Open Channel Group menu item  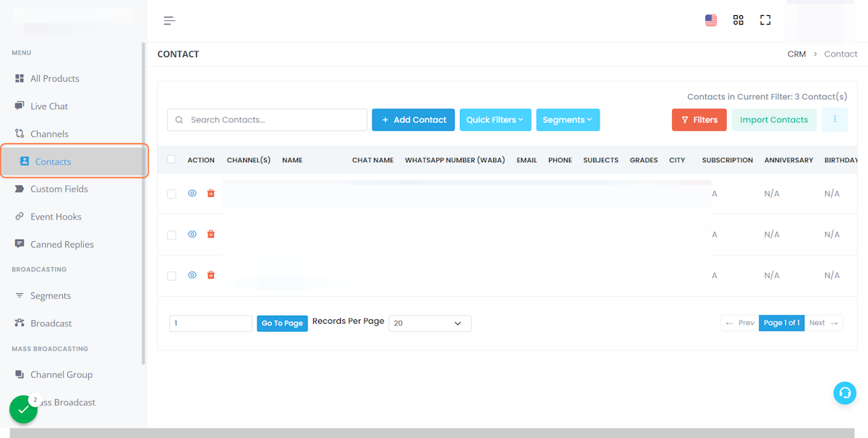tap(61, 374)
